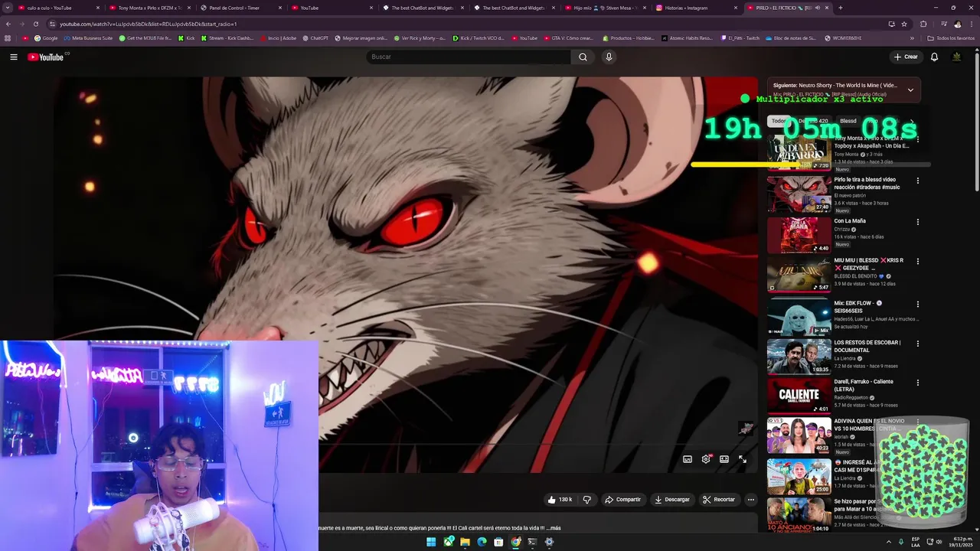This screenshot has height=551, width=980.
Task: Show more bookmarks overflow chevron
Action: click(x=912, y=37)
